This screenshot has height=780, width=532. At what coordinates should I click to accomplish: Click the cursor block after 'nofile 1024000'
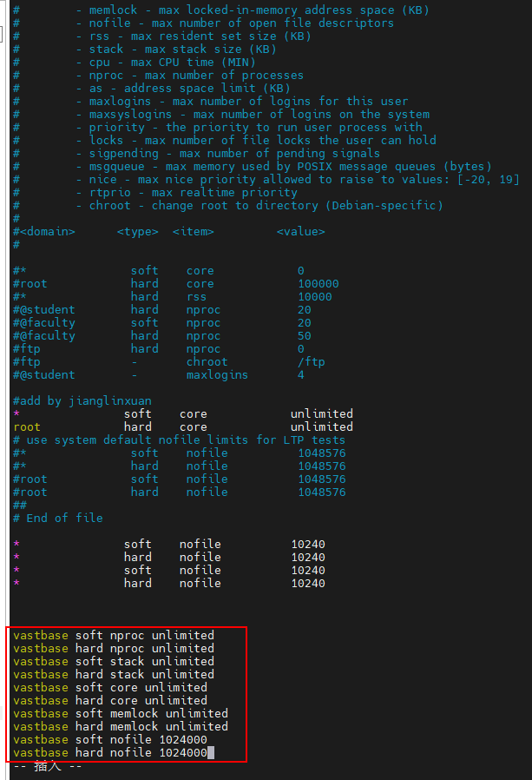click(211, 752)
